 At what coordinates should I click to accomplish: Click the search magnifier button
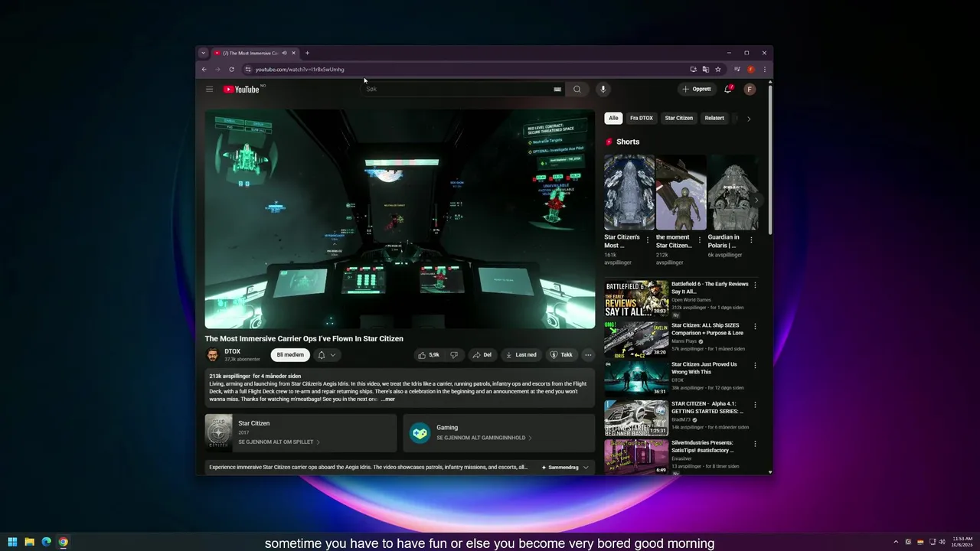point(577,90)
